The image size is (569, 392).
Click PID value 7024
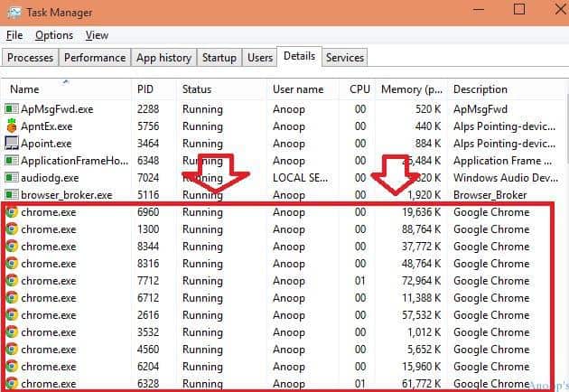click(x=148, y=178)
